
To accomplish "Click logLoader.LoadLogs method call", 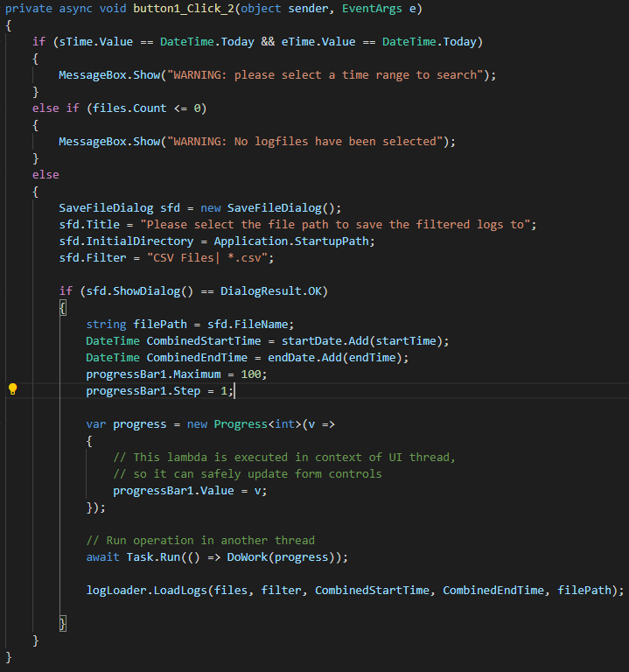I will 147,590.
